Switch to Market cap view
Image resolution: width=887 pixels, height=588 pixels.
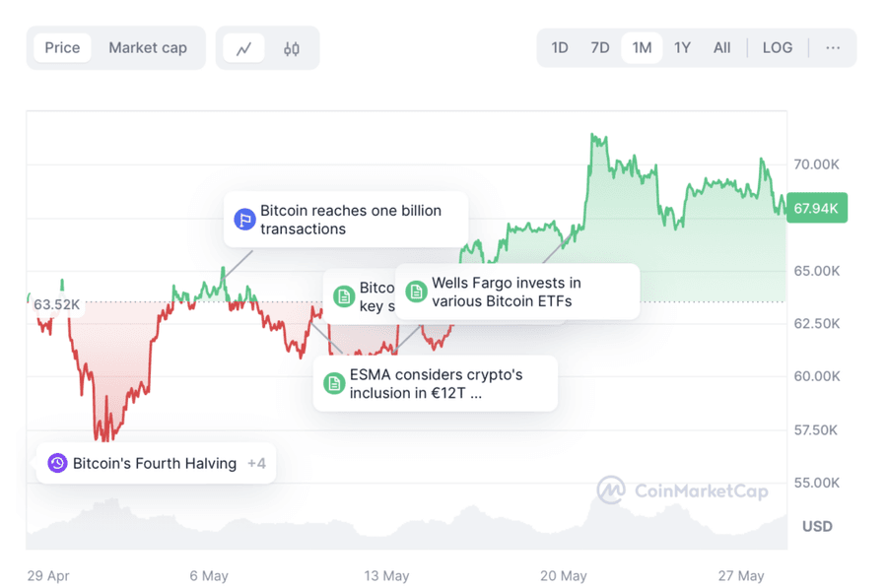click(148, 46)
